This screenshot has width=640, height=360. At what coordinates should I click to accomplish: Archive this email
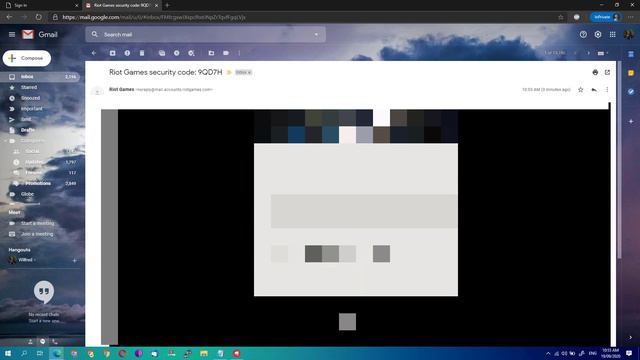[x=112, y=53]
